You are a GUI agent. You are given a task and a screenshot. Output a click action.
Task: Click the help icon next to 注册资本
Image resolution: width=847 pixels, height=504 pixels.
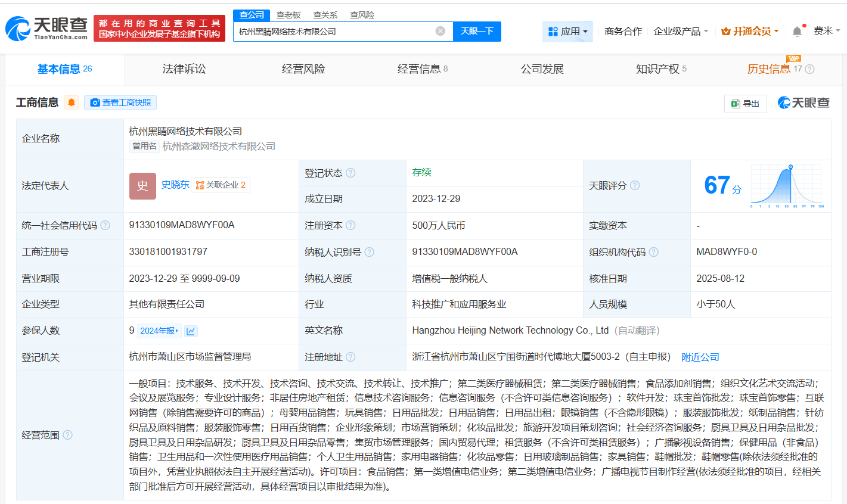[351, 225]
